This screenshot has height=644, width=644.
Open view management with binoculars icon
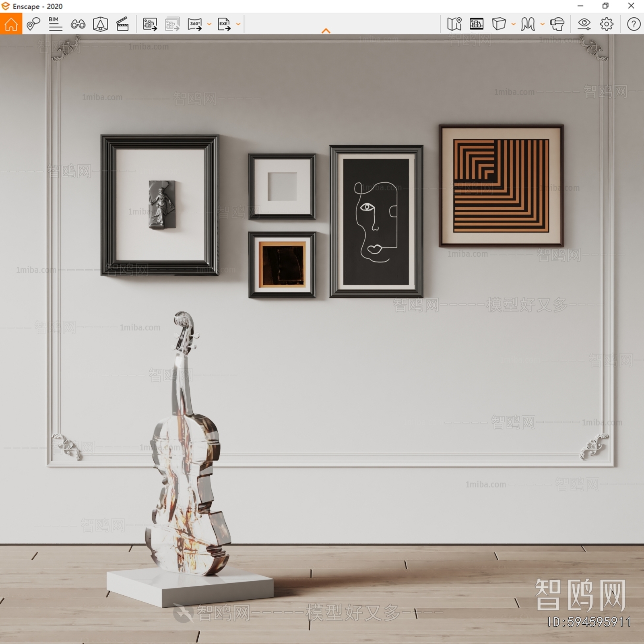[78, 24]
